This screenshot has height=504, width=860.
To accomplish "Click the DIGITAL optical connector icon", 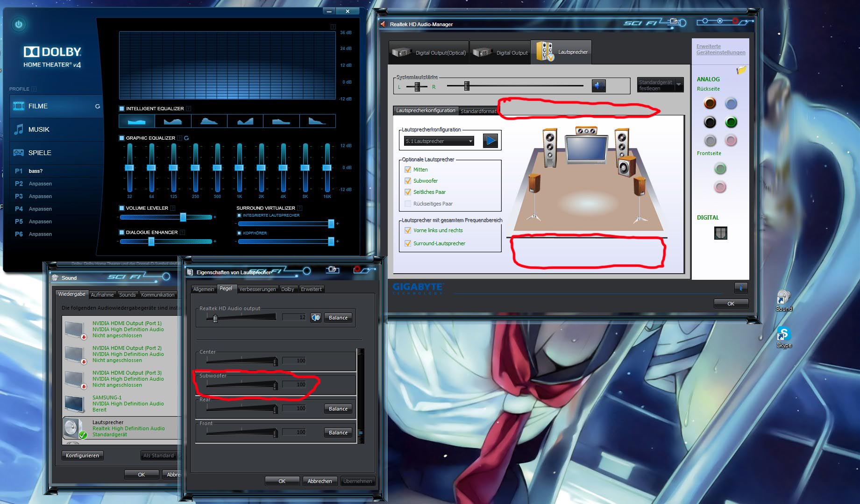I will coord(720,233).
